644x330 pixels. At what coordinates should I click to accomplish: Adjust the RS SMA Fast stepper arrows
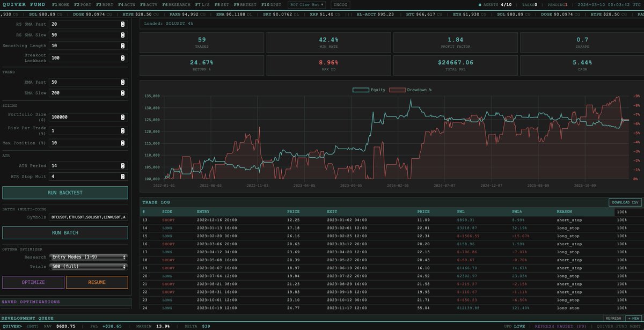coord(123,24)
